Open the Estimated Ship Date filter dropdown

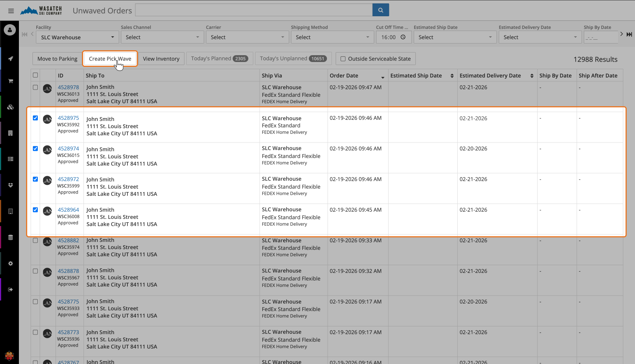point(455,37)
